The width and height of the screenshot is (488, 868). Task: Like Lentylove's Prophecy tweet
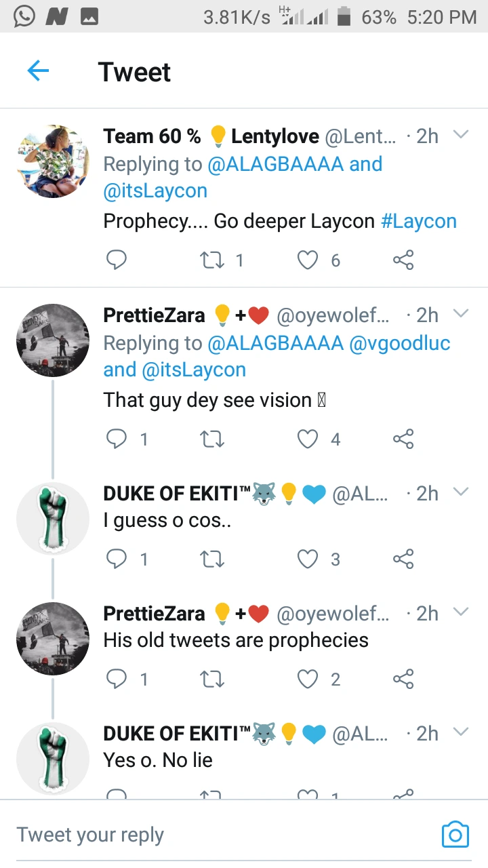point(308,260)
